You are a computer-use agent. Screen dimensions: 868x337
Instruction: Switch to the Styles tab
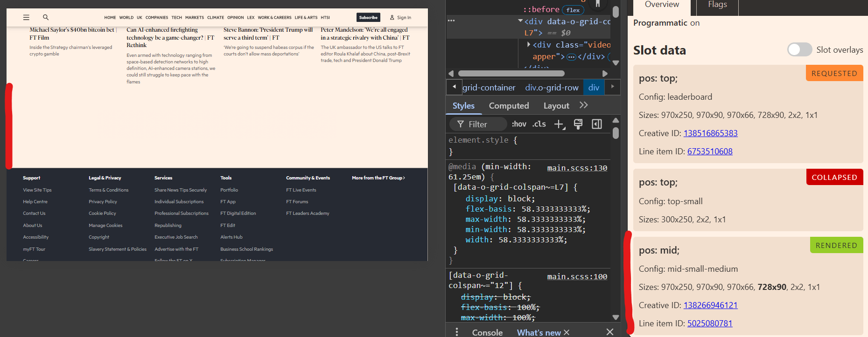(463, 106)
